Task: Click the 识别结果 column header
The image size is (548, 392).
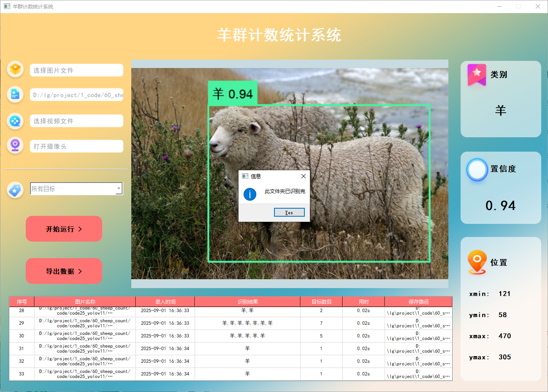Action: click(248, 302)
